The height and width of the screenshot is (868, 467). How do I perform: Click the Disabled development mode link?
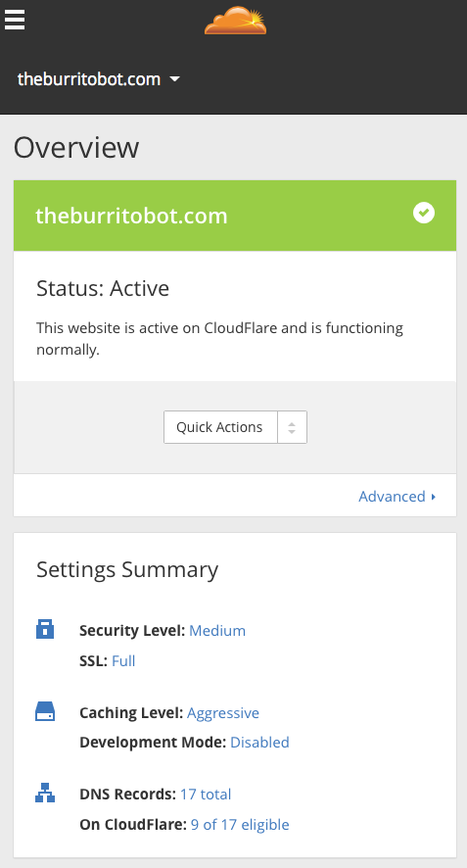coord(259,742)
